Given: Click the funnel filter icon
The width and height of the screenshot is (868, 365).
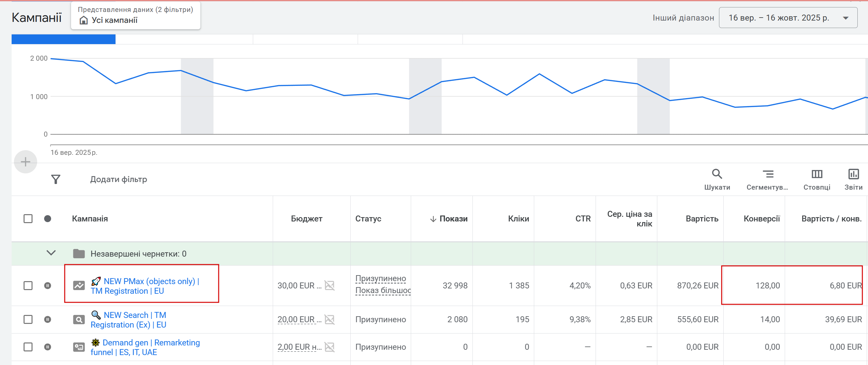Looking at the screenshot, I should click(x=56, y=179).
